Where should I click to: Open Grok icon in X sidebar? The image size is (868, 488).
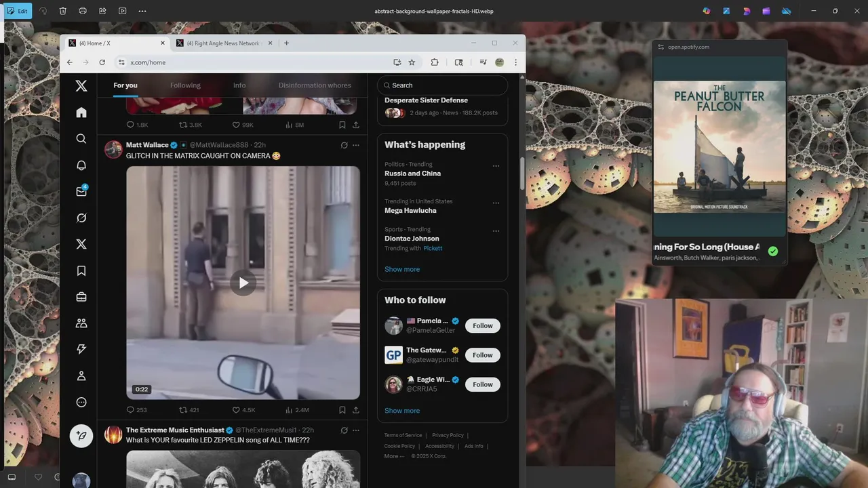pos(81,218)
